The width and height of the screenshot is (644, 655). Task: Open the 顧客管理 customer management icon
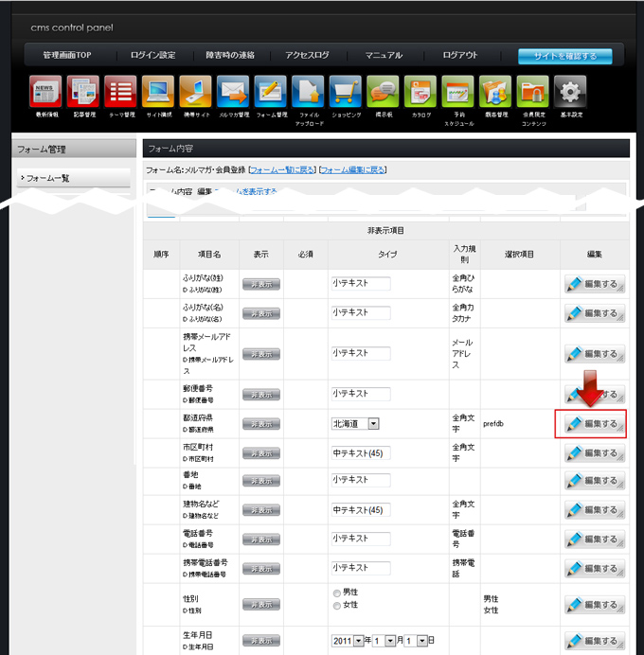[x=494, y=93]
